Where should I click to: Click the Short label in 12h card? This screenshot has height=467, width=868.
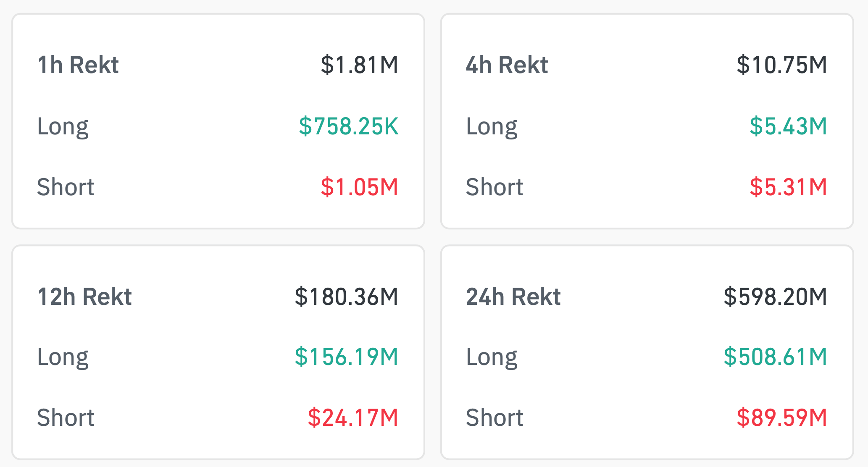tap(66, 418)
